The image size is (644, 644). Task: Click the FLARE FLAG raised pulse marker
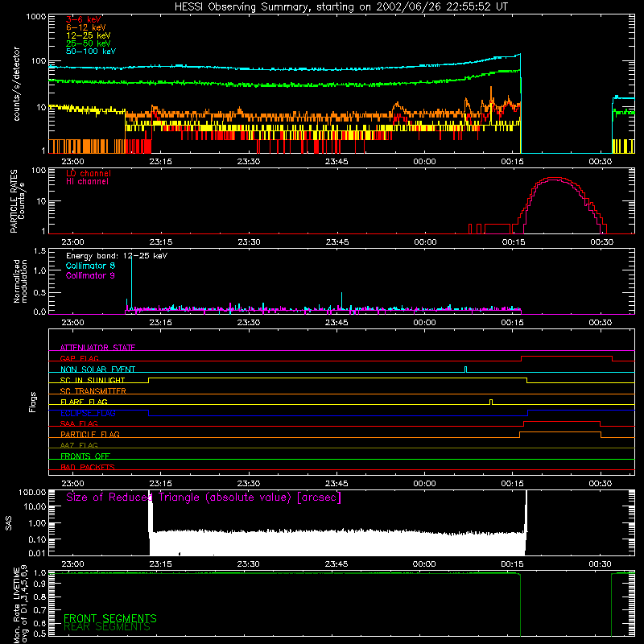491,402
